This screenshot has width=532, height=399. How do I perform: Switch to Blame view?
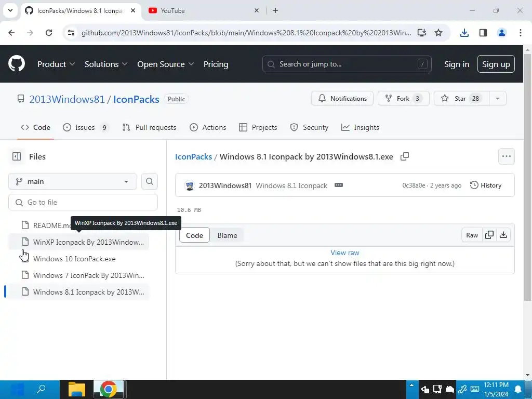click(228, 235)
